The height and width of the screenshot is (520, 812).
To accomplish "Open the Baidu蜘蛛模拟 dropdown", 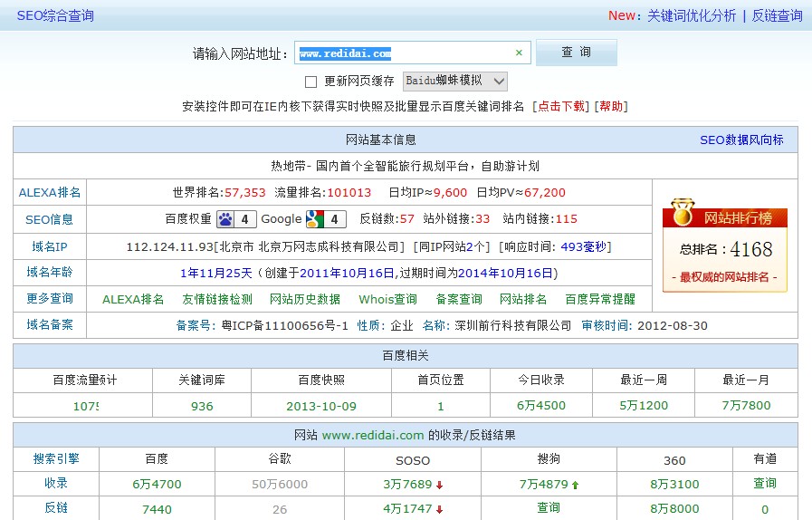I will coord(455,81).
